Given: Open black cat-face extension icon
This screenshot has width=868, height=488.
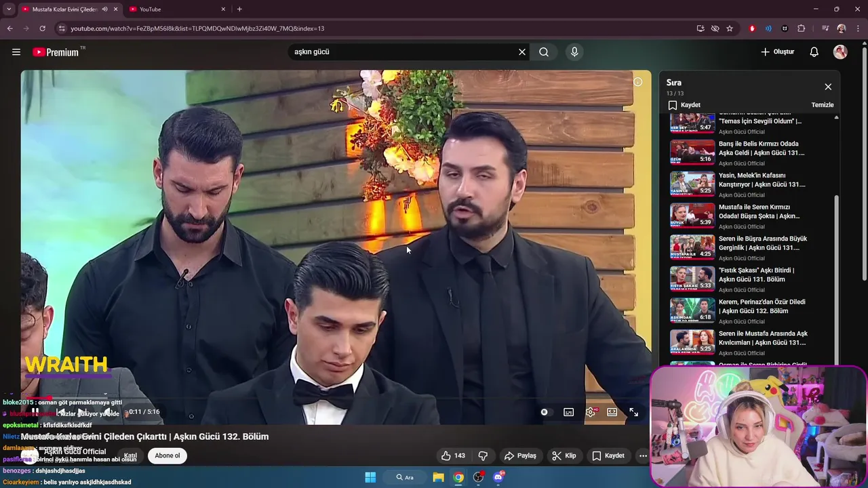Looking at the screenshot, I should click(785, 28).
